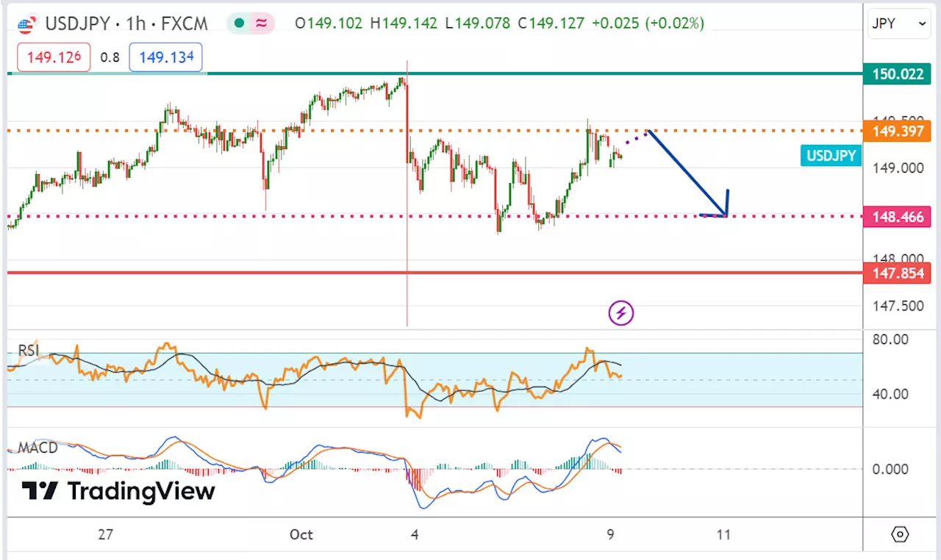Click the change value +0.025 (+0.02%)
The image size is (941, 560).
[648, 24]
